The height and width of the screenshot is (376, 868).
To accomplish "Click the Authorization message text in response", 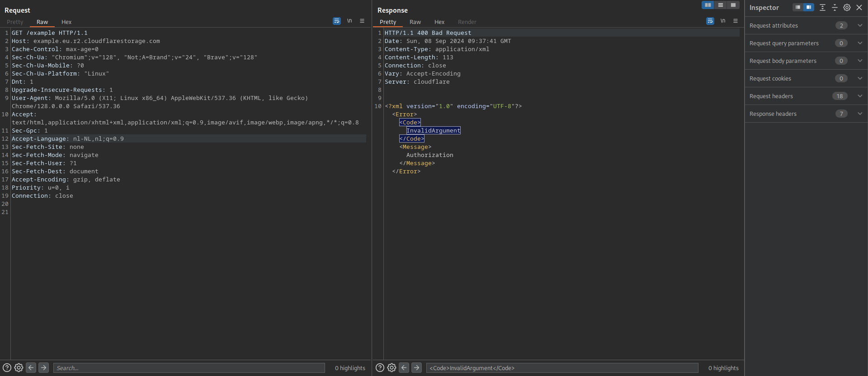I will (430, 155).
